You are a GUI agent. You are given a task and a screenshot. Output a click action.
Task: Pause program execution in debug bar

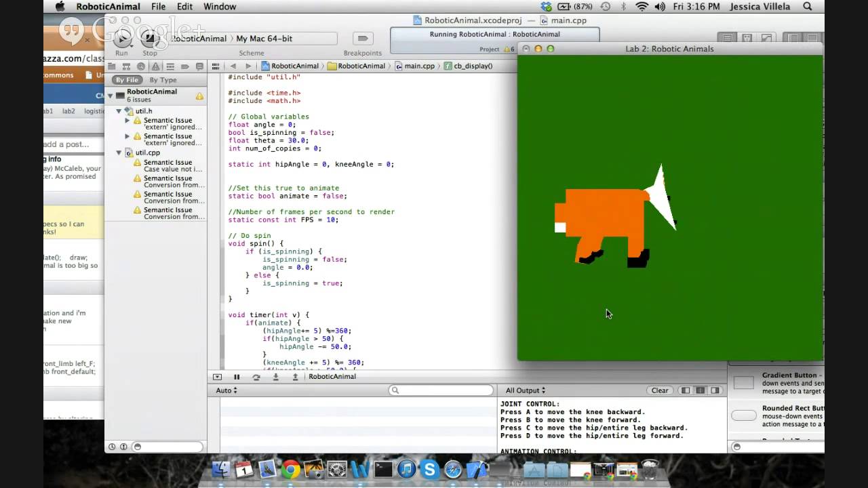click(x=237, y=377)
